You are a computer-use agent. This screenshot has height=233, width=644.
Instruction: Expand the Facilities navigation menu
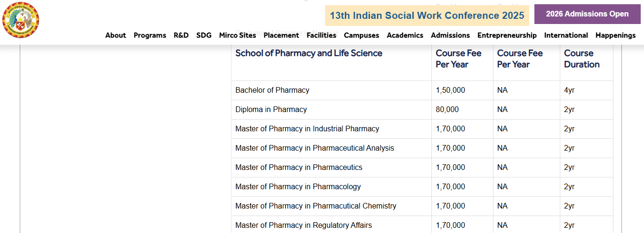point(321,35)
